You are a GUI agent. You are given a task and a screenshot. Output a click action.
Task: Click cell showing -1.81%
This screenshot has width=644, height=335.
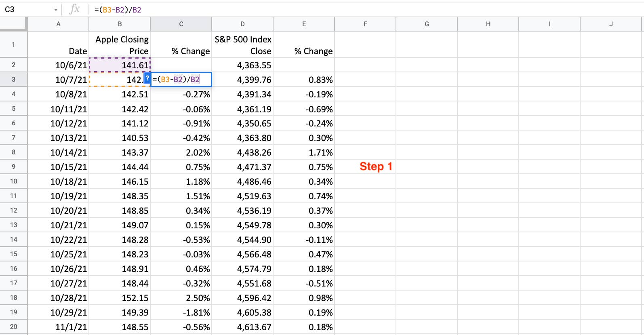coord(181,312)
